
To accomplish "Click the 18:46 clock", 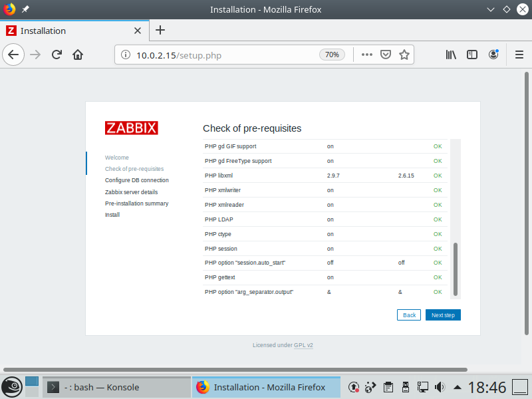I will pyautogui.click(x=487, y=387).
